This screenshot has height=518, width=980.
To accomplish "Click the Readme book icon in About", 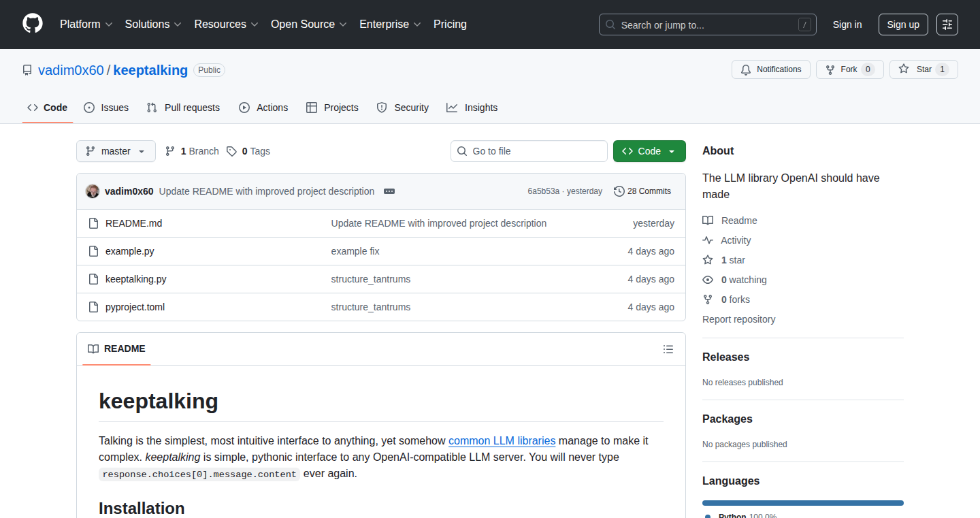I will 708,221.
